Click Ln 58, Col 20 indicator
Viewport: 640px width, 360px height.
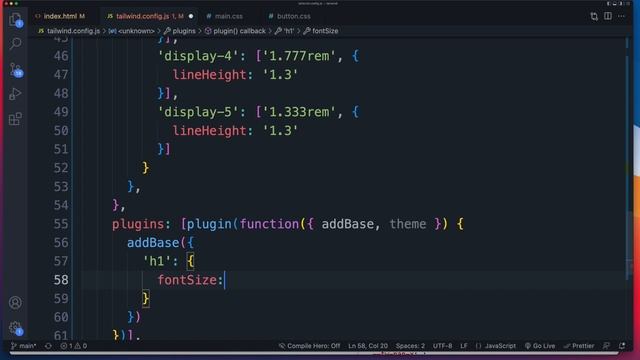point(368,346)
